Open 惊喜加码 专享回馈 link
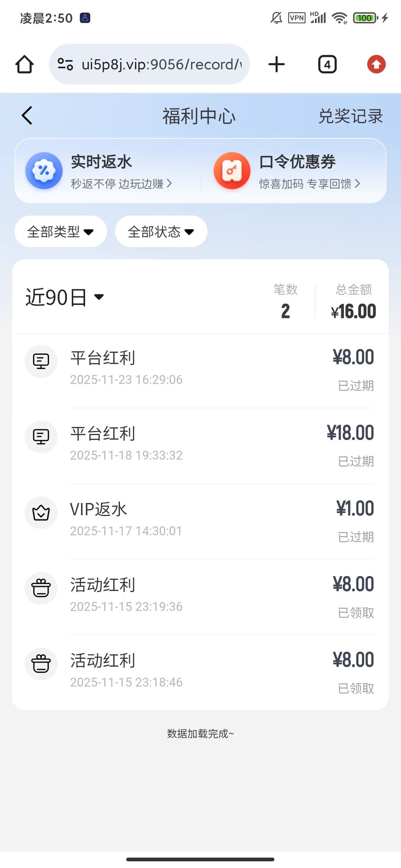The image size is (401, 868). point(309,184)
